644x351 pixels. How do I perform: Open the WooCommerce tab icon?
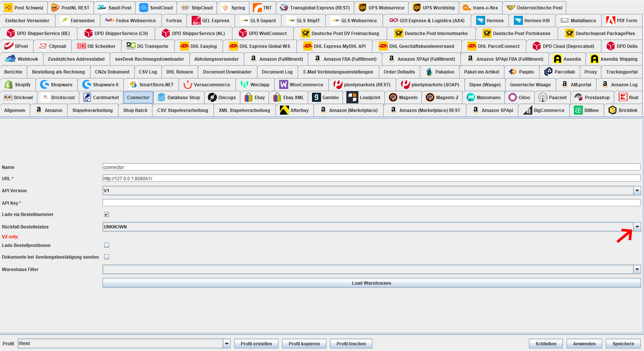pos(284,84)
